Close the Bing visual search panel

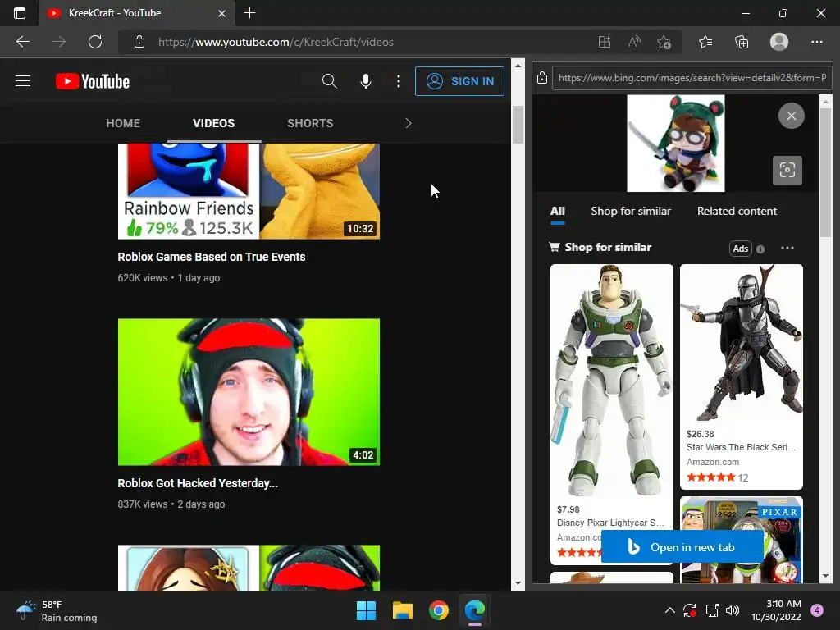792,116
